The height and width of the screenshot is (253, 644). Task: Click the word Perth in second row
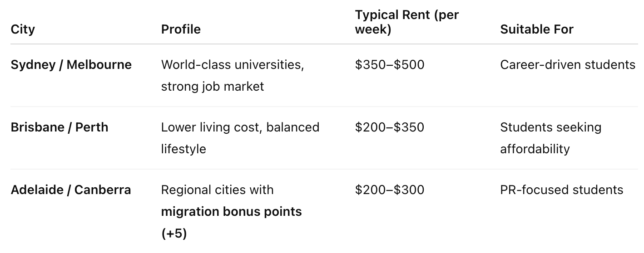[92, 127]
